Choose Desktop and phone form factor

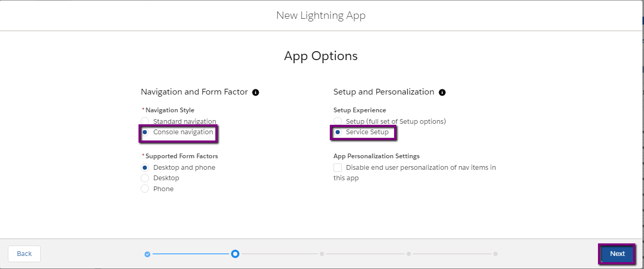click(x=145, y=168)
